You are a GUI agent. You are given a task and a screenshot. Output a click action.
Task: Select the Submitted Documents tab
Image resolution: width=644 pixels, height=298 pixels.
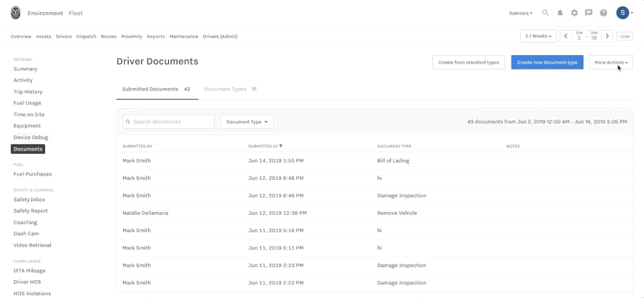[x=157, y=90]
